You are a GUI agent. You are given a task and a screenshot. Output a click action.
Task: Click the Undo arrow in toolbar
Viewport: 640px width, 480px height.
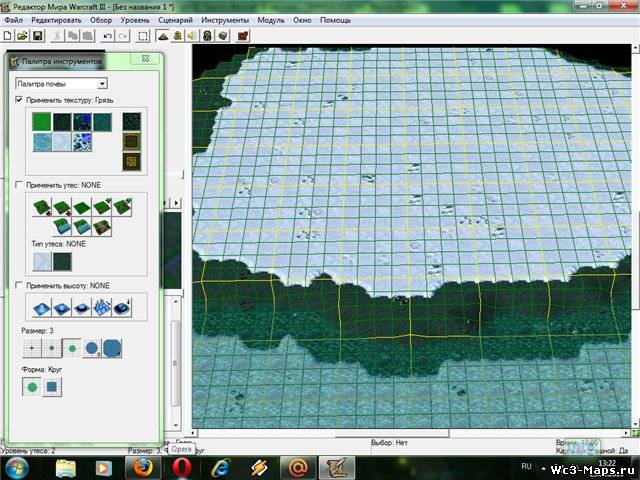pos(107,36)
